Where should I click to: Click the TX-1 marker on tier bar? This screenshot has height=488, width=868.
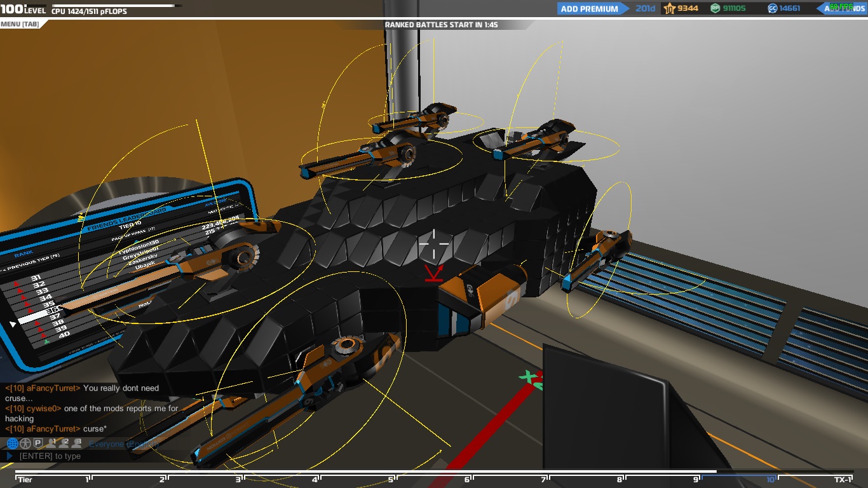(843, 479)
